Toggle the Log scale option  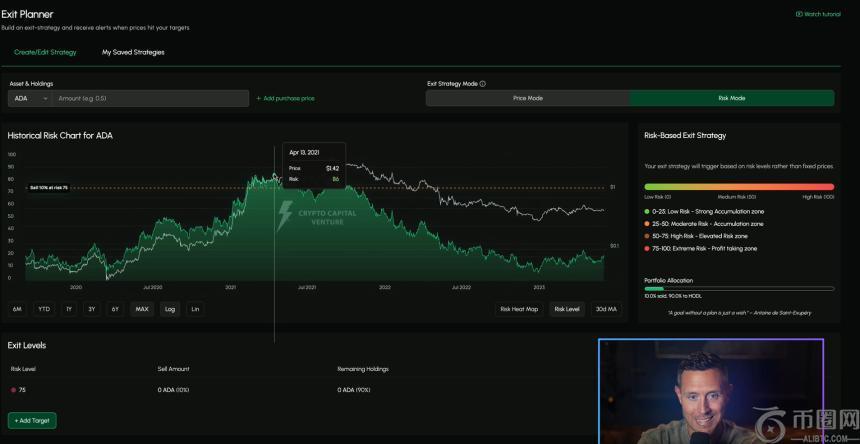coord(170,309)
